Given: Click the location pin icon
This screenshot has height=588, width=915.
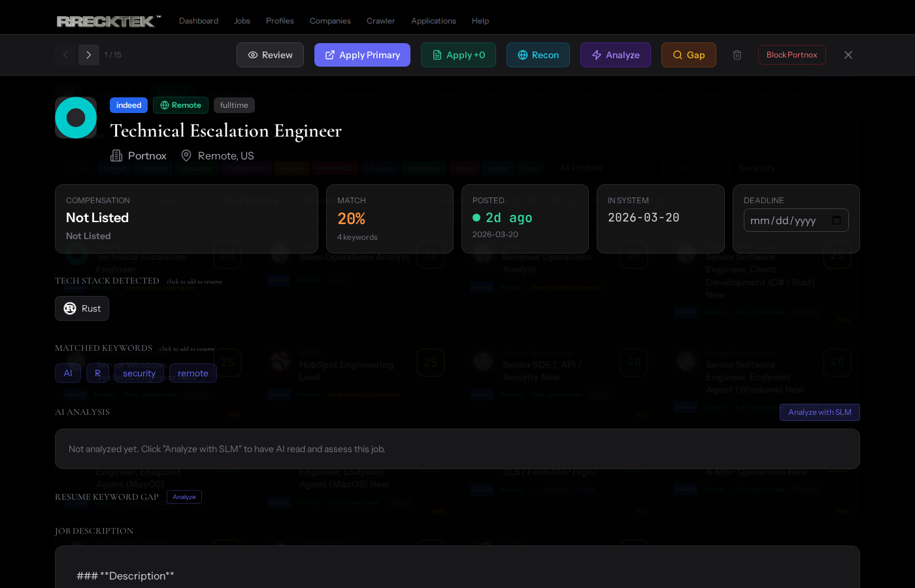Looking at the screenshot, I should pyautogui.click(x=186, y=155).
